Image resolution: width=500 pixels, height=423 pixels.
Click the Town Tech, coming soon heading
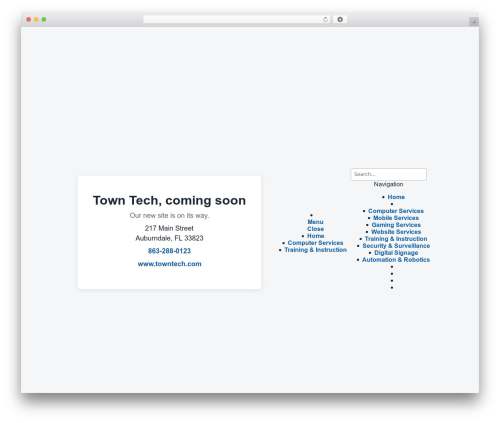tap(169, 201)
